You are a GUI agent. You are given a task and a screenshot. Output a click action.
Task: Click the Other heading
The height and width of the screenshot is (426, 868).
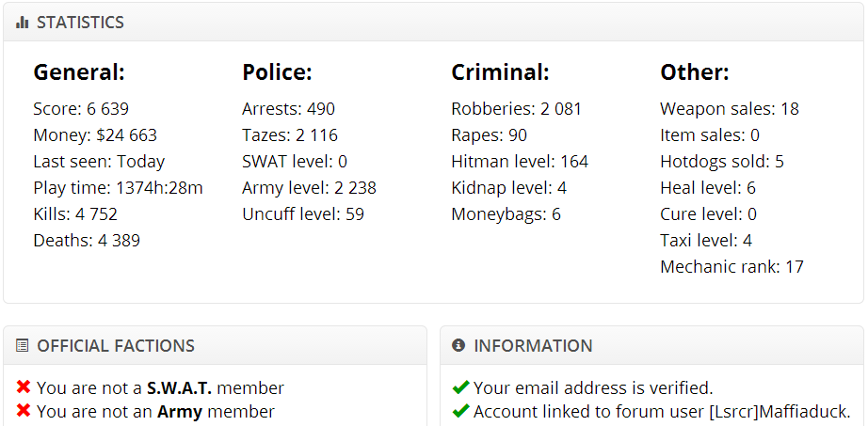tap(695, 72)
